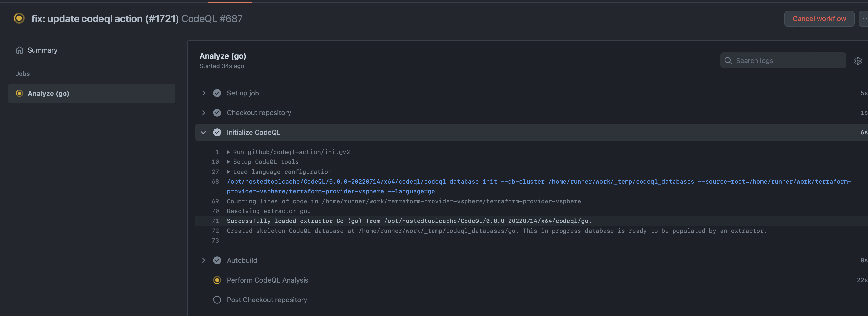This screenshot has width=868, height=316.
Task: Open the workflow options ellipsis menu
Action: click(864, 18)
